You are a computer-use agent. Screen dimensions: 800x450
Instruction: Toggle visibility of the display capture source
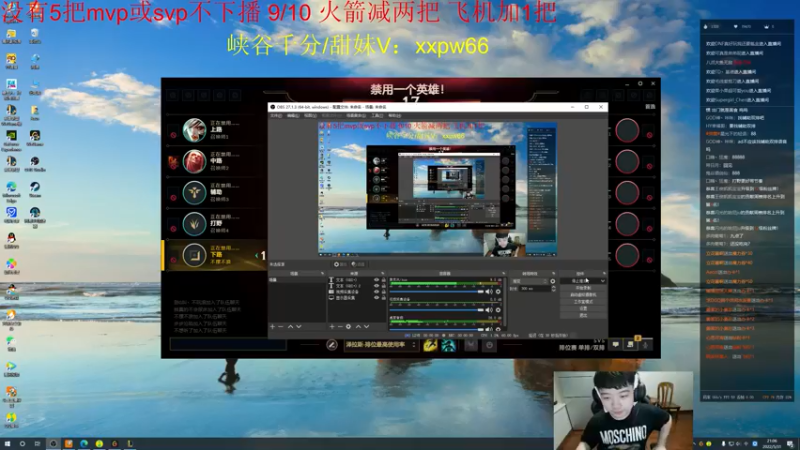[377, 298]
